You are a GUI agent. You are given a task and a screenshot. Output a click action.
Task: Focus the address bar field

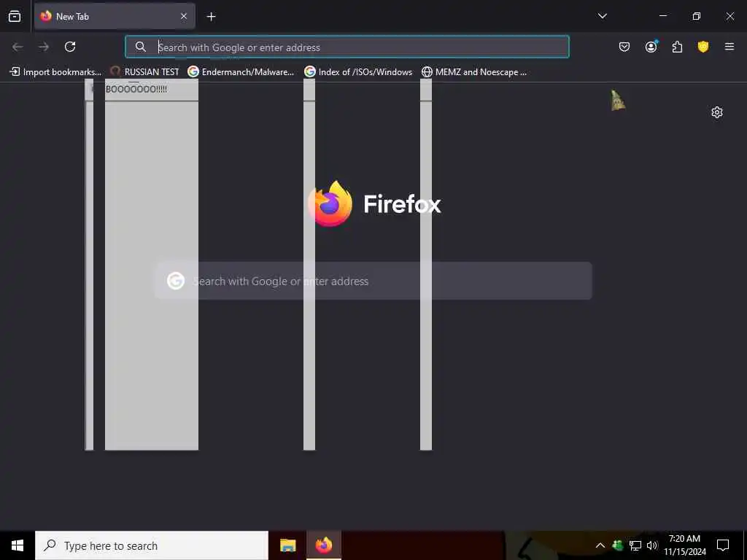[347, 47]
